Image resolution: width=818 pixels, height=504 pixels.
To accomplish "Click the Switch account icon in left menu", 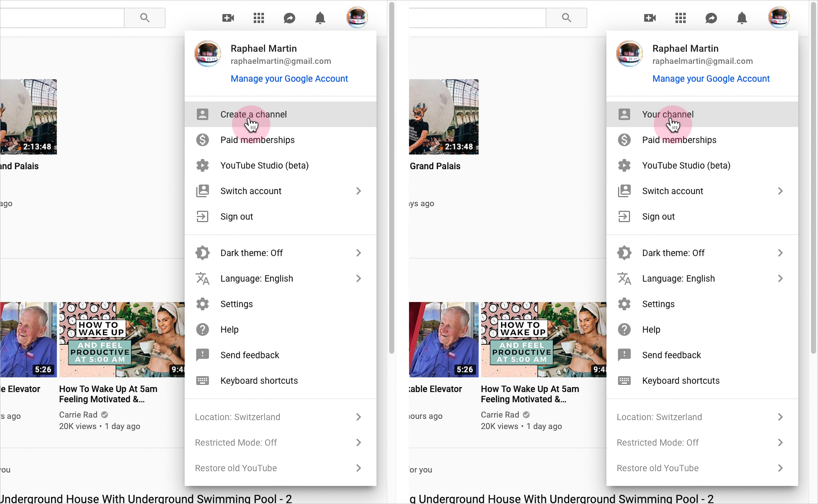I will (x=202, y=191).
